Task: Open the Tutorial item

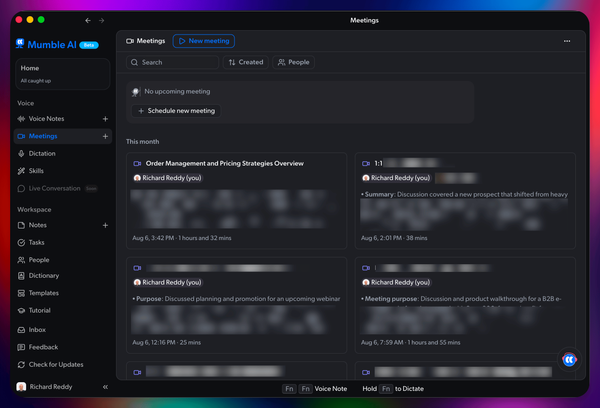Action: pos(39,310)
